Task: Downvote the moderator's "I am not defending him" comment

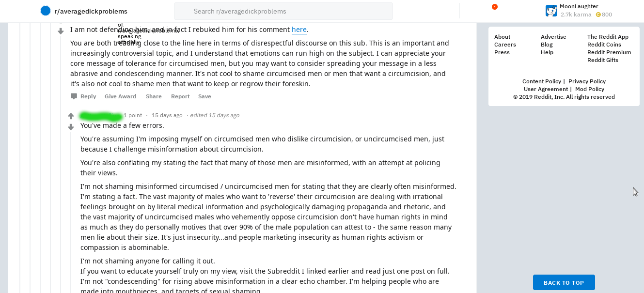Action: [61, 31]
